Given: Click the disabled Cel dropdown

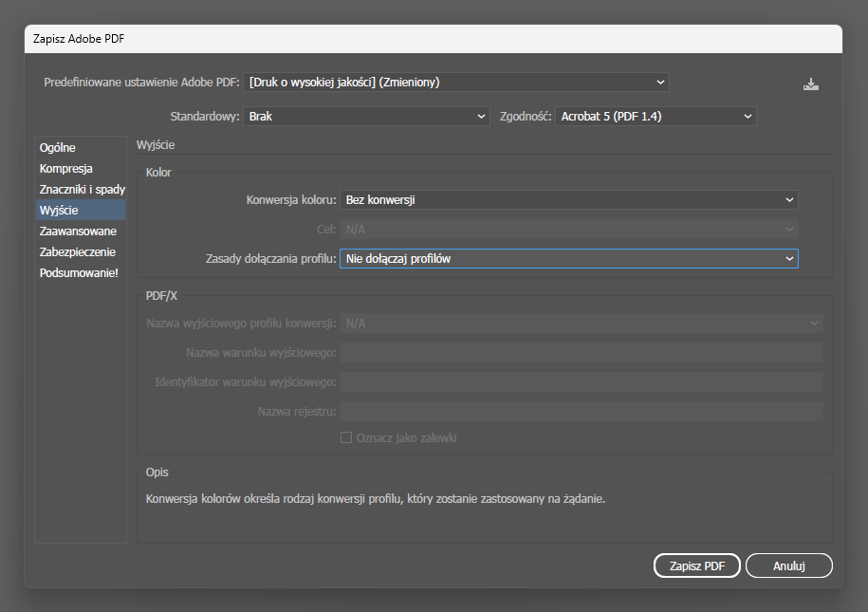Looking at the screenshot, I should point(568,230).
